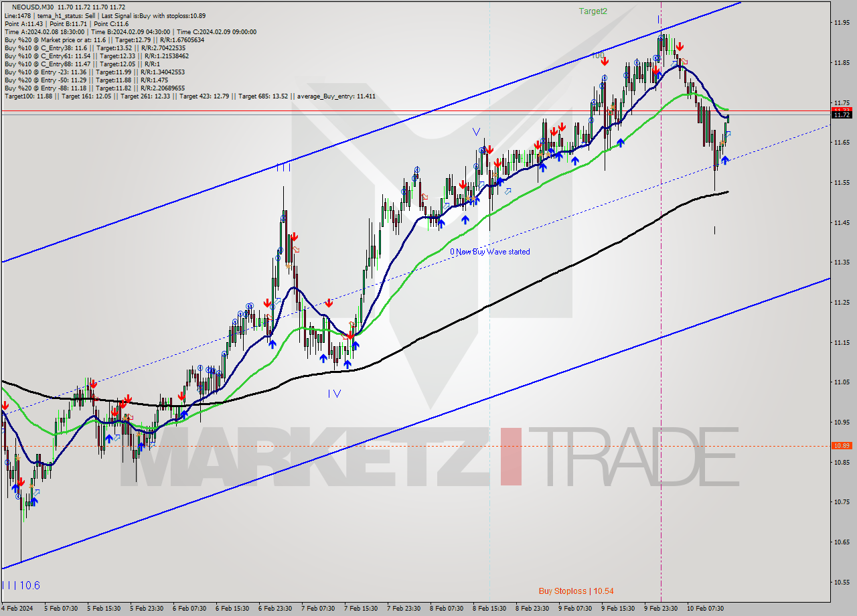Click the '6 Feb 23:30' time label
This screenshot has height=616, width=857.
[x=275, y=609]
